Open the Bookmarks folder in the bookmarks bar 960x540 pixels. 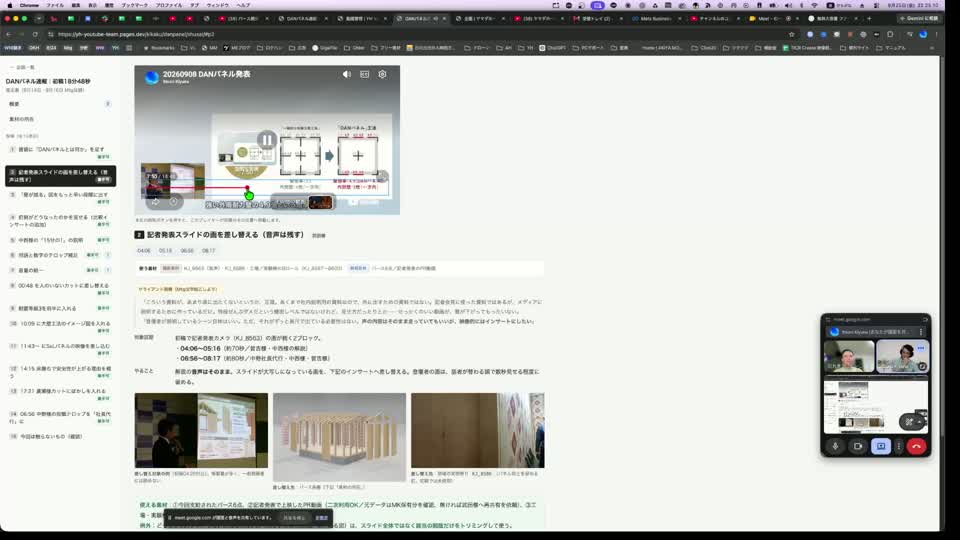[159, 48]
